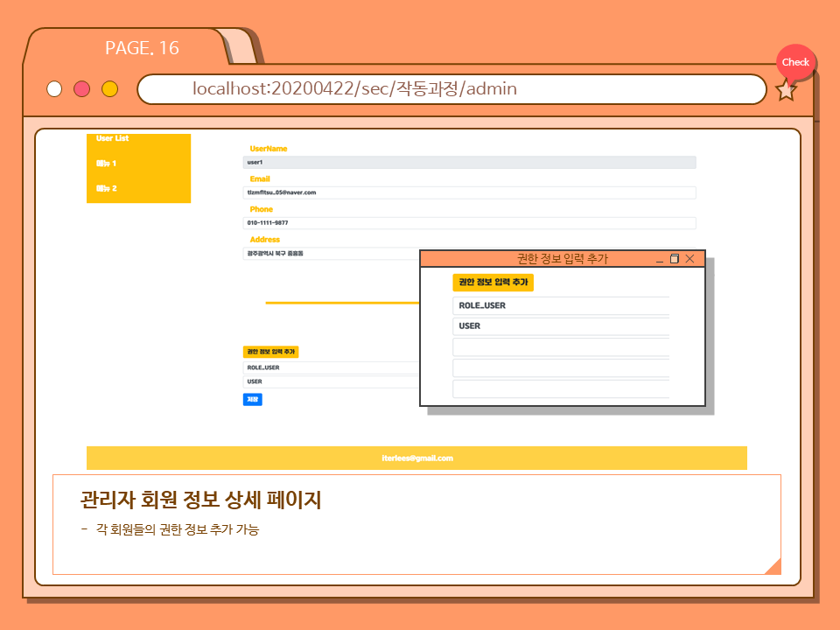Click the Phone number field
The image size is (840, 630).
tap(469, 223)
